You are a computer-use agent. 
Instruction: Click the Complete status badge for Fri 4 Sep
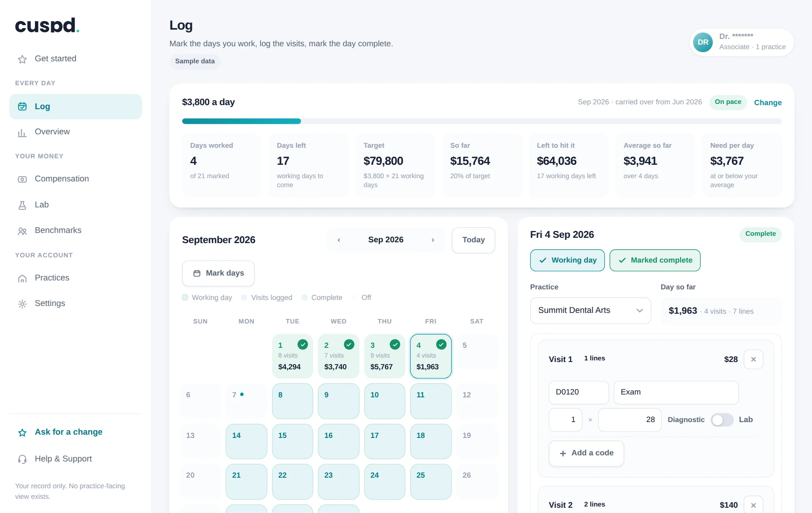point(760,234)
